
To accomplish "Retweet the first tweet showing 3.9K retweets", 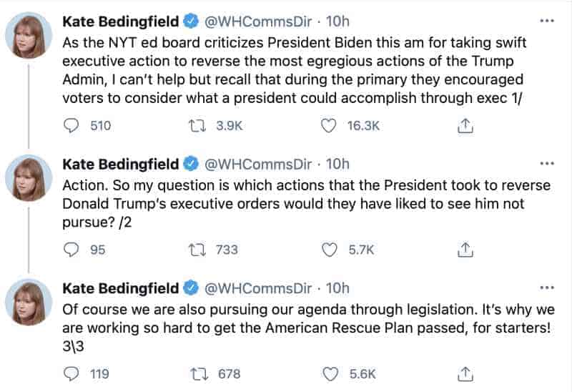I will 197,126.
